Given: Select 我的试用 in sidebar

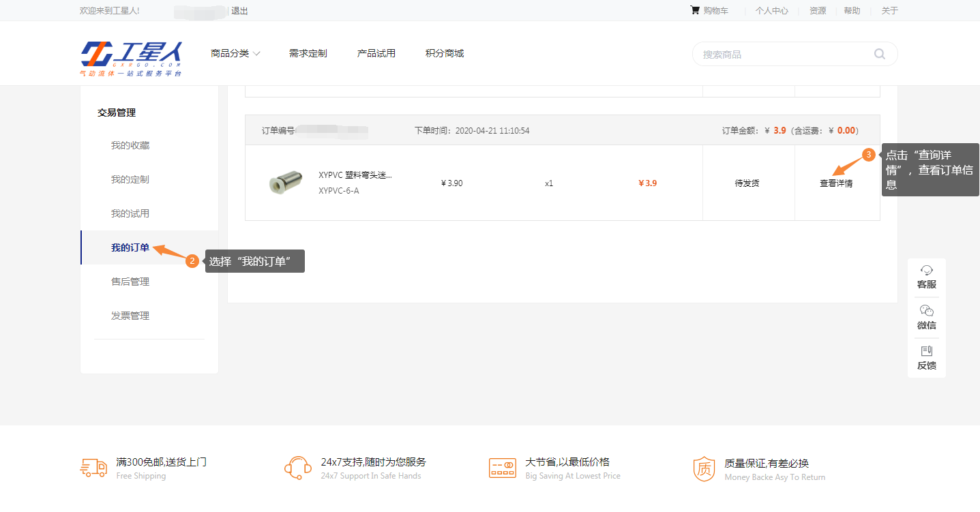Looking at the screenshot, I should [x=130, y=213].
